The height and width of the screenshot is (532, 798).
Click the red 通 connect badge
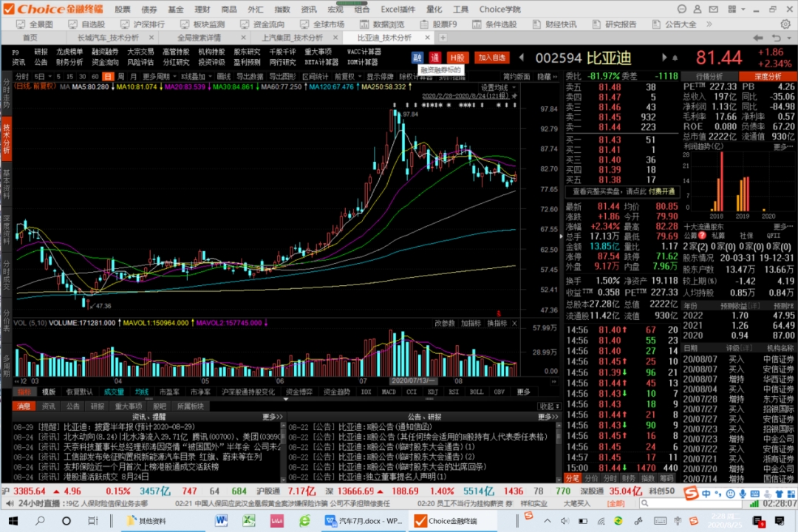434,58
